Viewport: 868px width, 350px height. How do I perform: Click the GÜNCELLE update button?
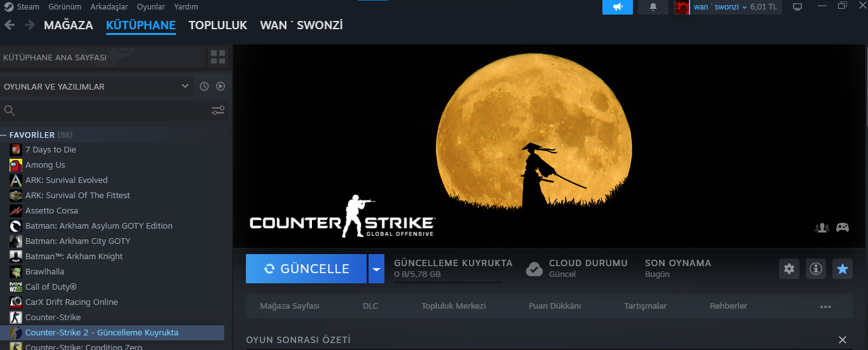306,269
